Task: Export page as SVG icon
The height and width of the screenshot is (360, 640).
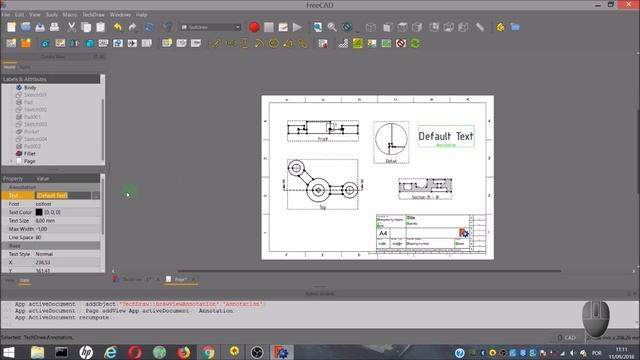Action: click(323, 43)
